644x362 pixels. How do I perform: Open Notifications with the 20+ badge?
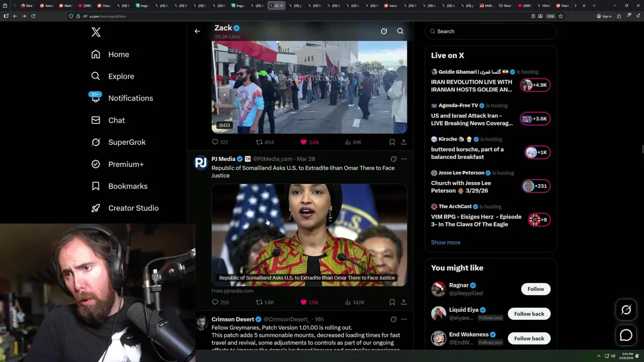(122, 98)
